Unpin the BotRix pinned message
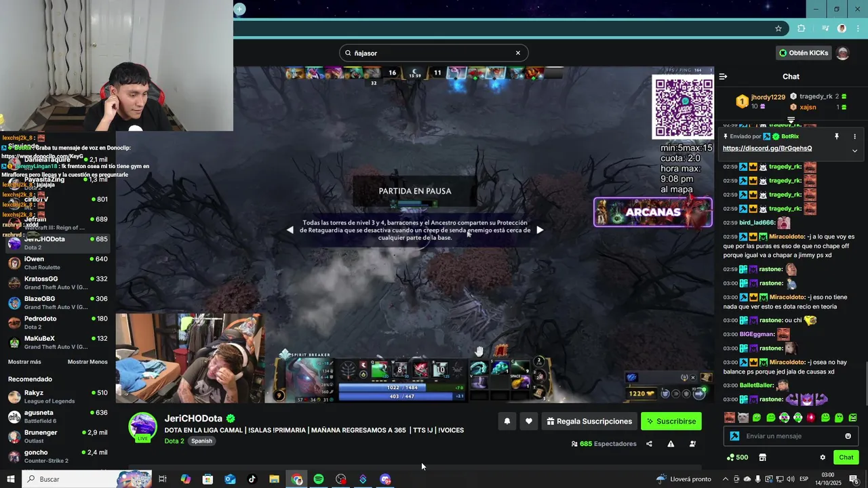The image size is (868, 488). 837,136
